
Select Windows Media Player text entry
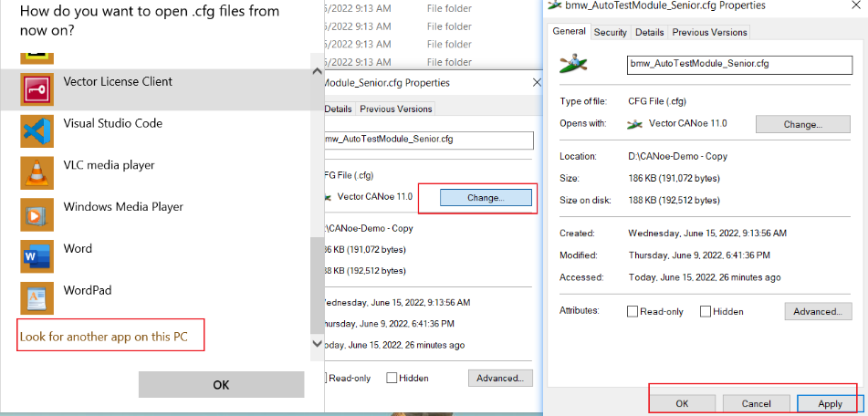point(123,207)
